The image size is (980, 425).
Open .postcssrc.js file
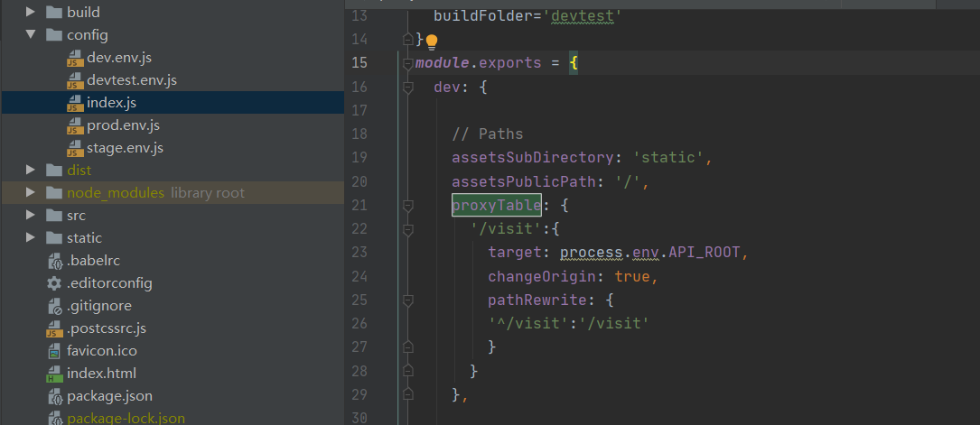tap(107, 328)
